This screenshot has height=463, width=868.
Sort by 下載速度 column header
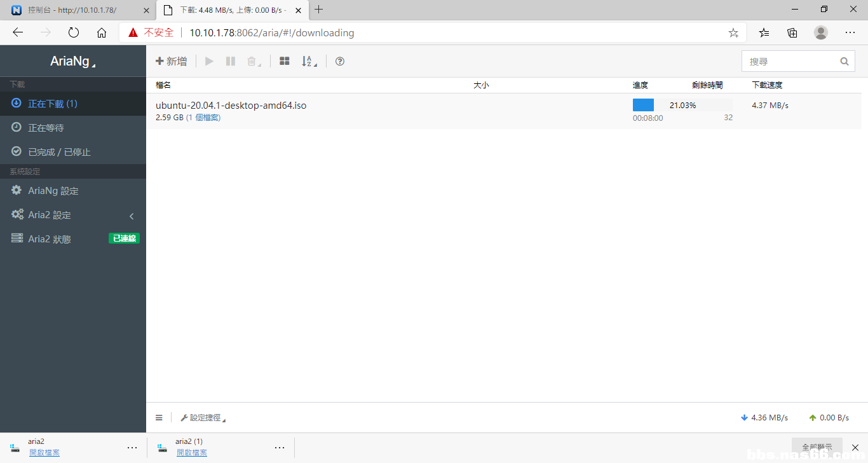click(767, 85)
